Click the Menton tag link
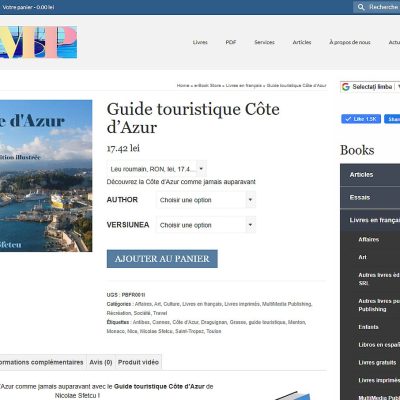The width and height of the screenshot is (400, 400). pyautogui.click(x=297, y=322)
